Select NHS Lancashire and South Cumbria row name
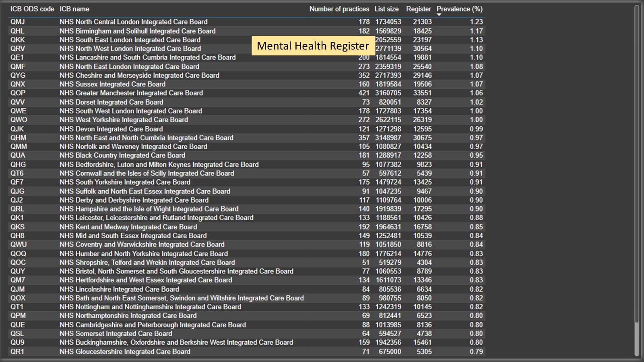Screen dimensions: 644x362 148,57
